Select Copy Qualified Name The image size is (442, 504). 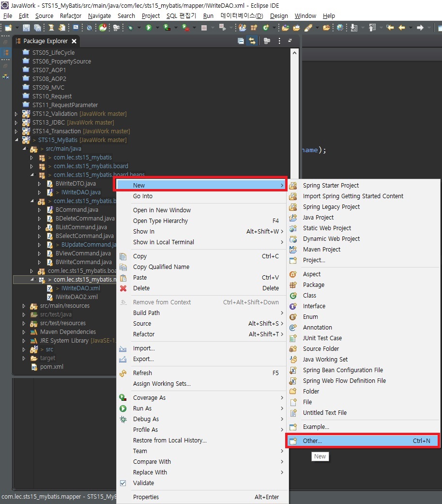click(201, 267)
